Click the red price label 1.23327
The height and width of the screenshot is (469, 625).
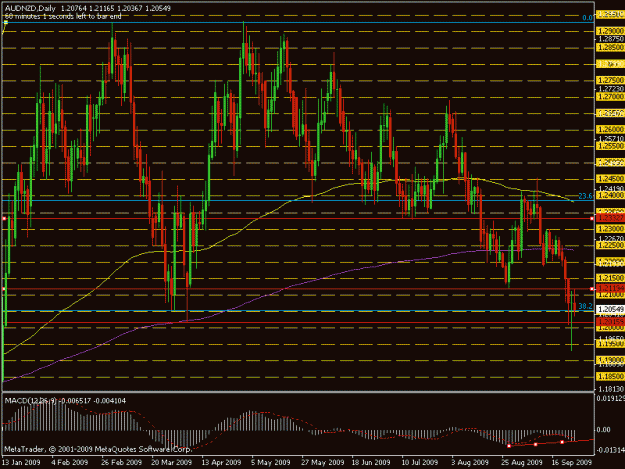click(x=610, y=218)
